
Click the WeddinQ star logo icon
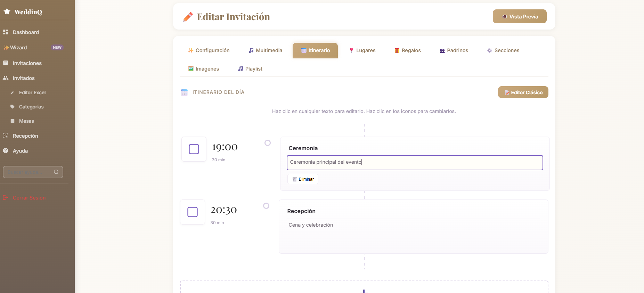tap(7, 11)
